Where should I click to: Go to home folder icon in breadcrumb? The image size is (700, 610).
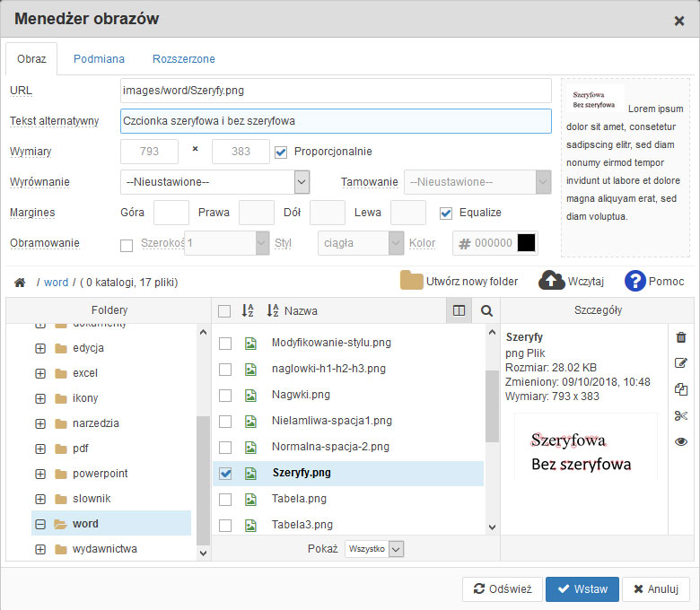coord(20,283)
